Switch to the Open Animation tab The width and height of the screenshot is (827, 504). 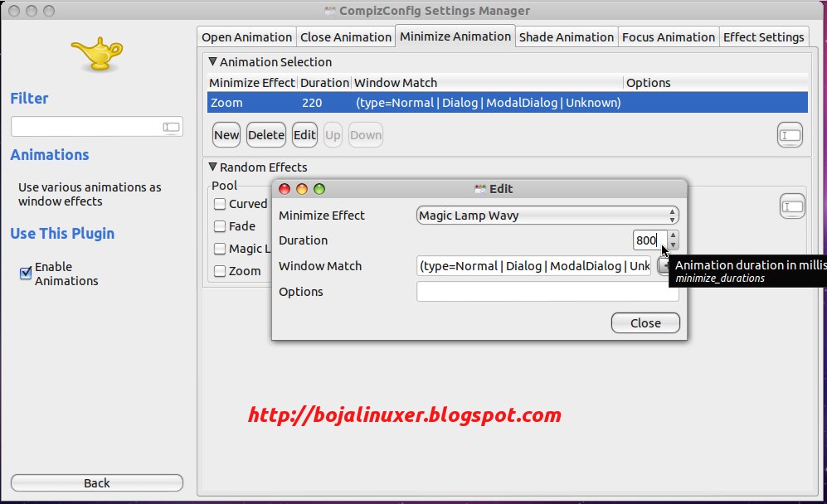coord(246,37)
